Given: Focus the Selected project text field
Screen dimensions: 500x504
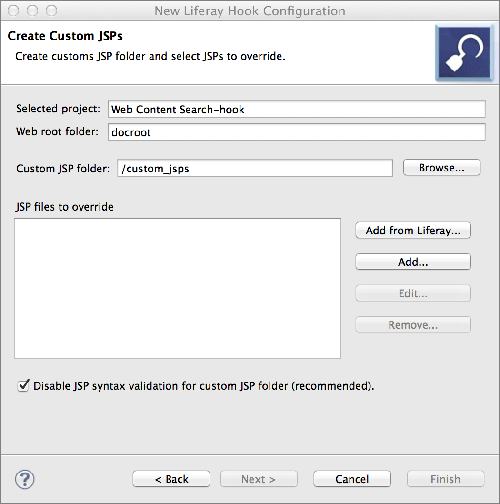Looking at the screenshot, I should (x=296, y=109).
